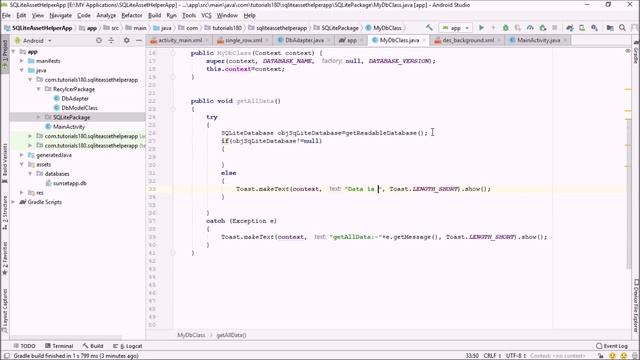Click the Make Project hammer icon
This screenshot has width=640, height=360.
429,28
